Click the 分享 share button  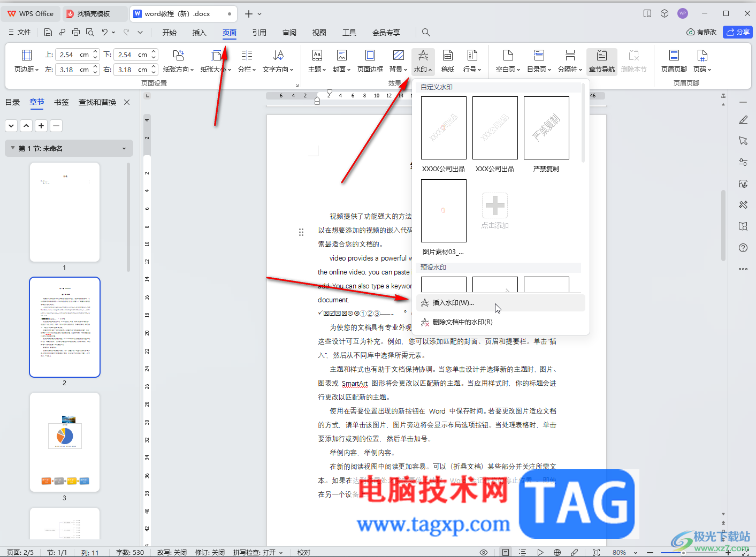(x=738, y=32)
